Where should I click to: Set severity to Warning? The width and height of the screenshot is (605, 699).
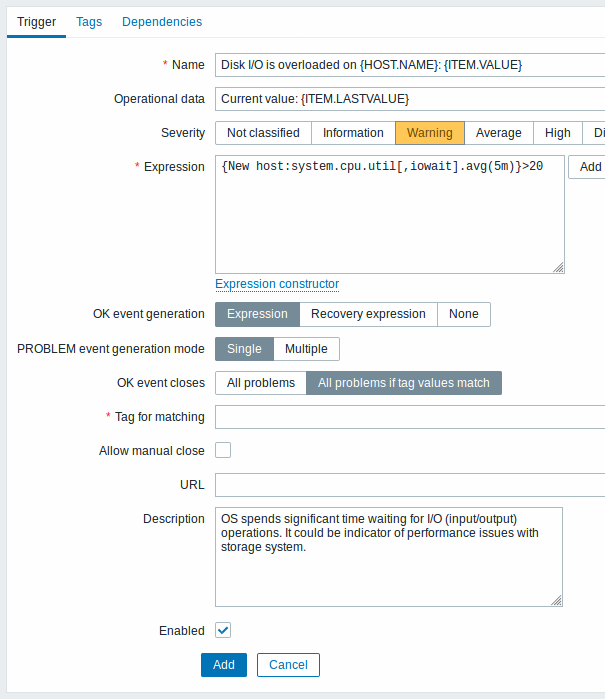pos(430,133)
